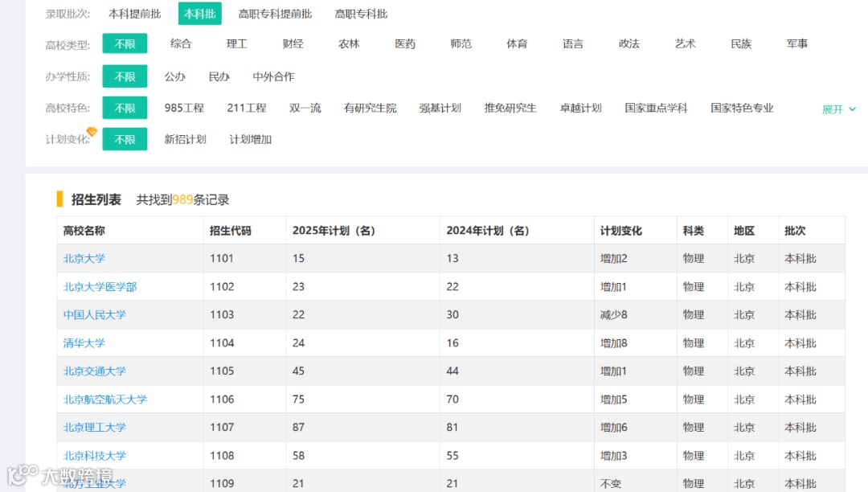The height and width of the screenshot is (492, 868).
Task: Click the 989 record count
Action: [182, 200]
